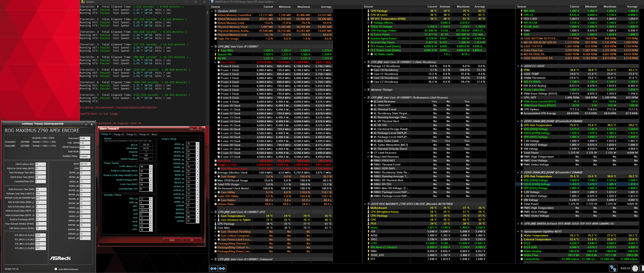The image size is (644, 273).
Task: Open the HWiNFO network remote monitor icon
Action: (x=613, y=268)
